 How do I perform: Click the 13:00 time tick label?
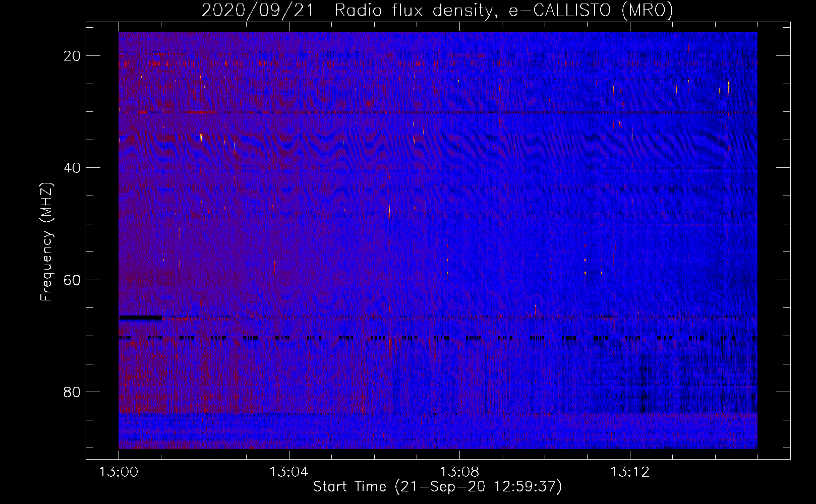pos(119,472)
